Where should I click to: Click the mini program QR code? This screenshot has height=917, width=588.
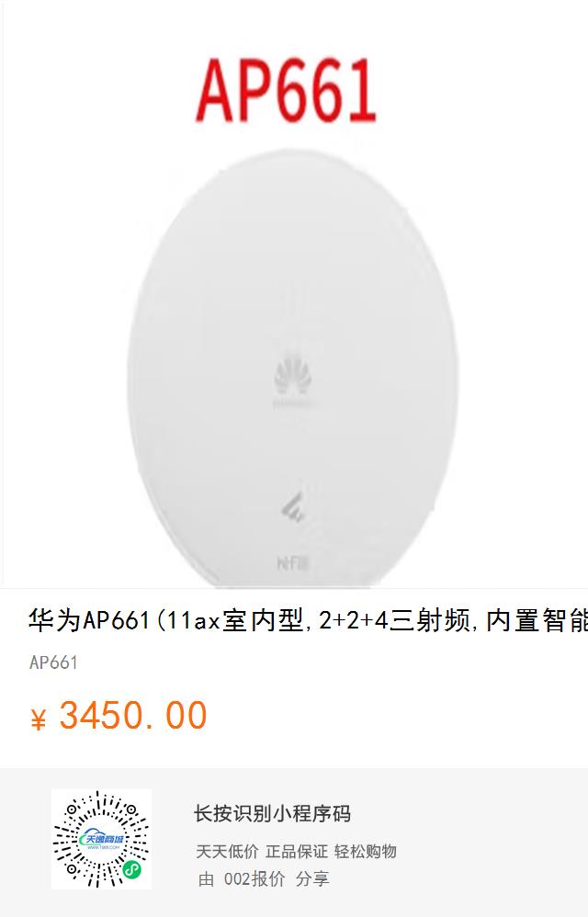(101, 839)
